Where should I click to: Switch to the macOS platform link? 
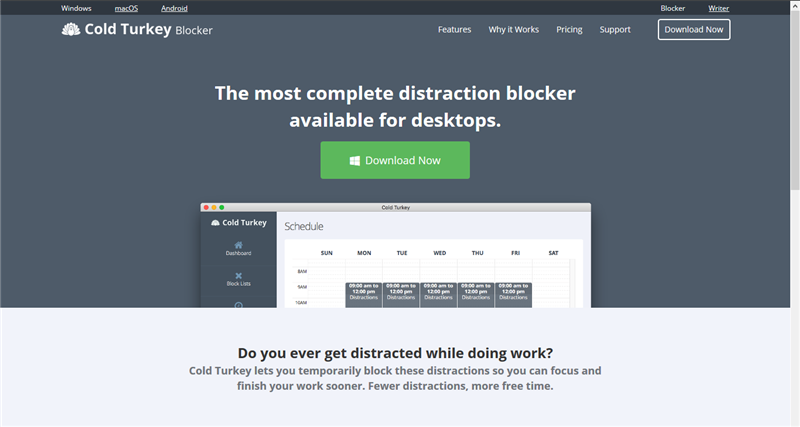[x=126, y=8]
